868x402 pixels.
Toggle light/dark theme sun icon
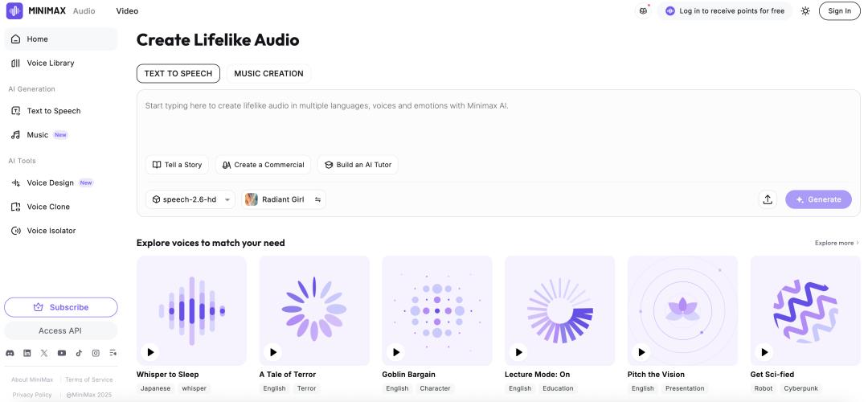(x=805, y=11)
